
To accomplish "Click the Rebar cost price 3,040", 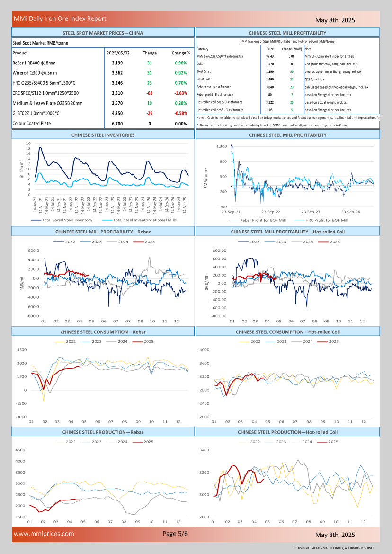I will (x=270, y=87).
